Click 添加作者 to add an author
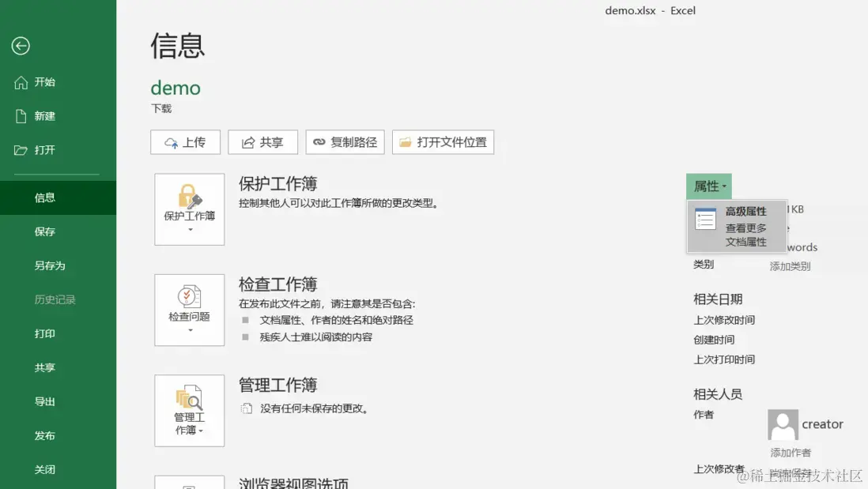This screenshot has width=868, height=489. tap(791, 453)
